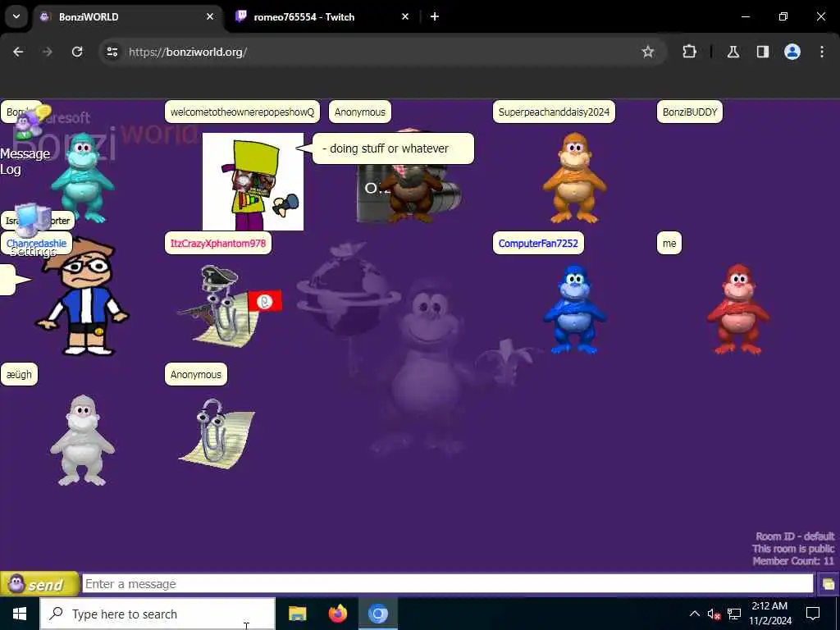Open the Extensions puzzle icon
The image size is (840, 630).
point(689,52)
